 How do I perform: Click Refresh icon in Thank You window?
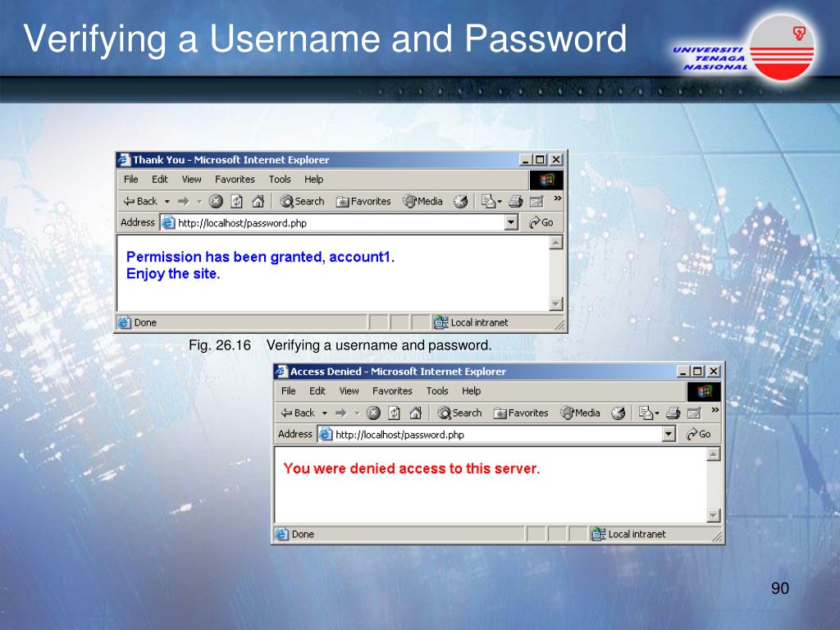tap(237, 202)
